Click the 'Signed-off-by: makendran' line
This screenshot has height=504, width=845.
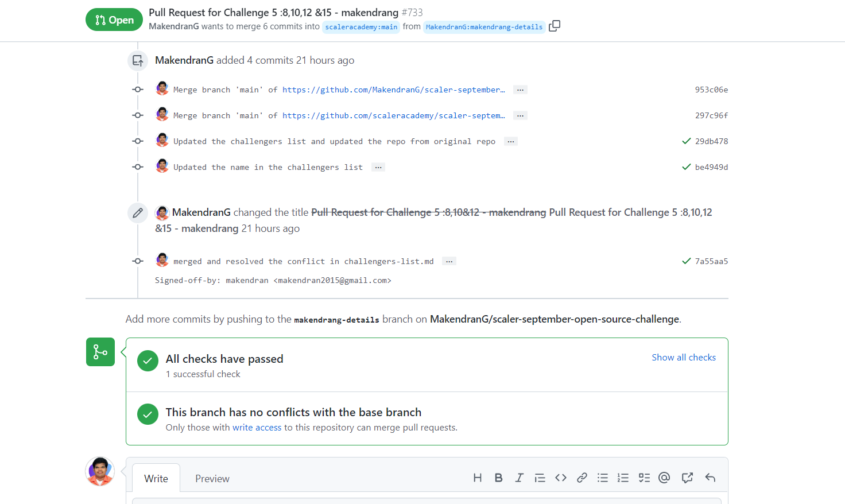click(x=273, y=280)
